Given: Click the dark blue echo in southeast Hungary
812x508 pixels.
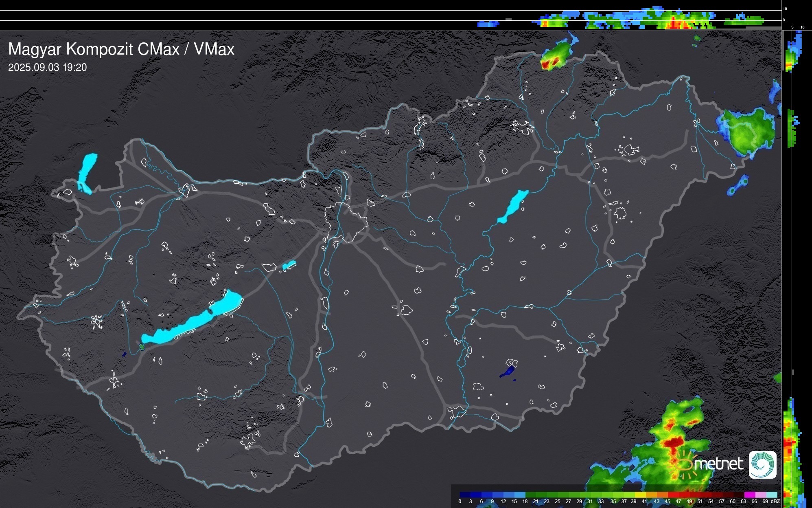Looking at the screenshot, I should [x=509, y=371].
